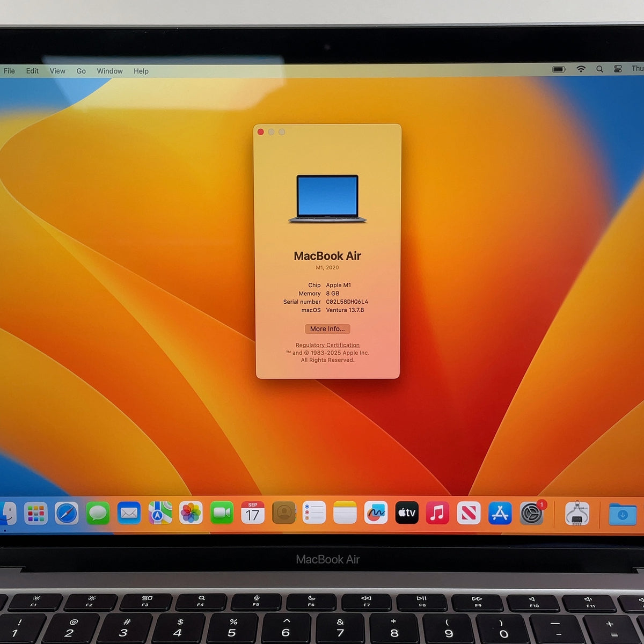Open Spotlight search
Image resolution: width=644 pixels, height=644 pixels.
click(x=599, y=69)
